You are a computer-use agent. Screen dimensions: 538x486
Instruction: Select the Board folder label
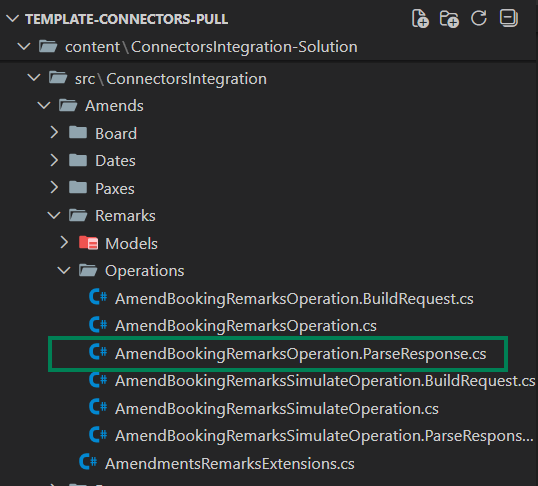pos(116,134)
